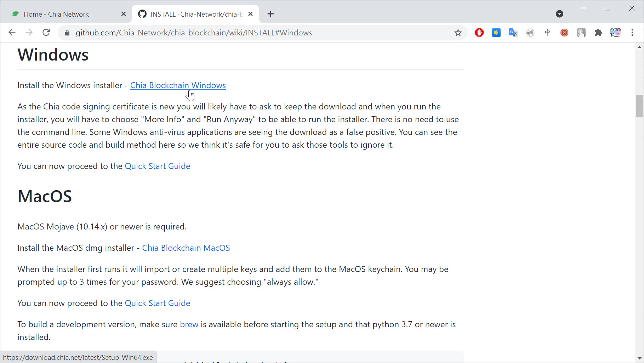Click the address bar URL field
Screen dimensions: 644x363
(x=248, y=33)
